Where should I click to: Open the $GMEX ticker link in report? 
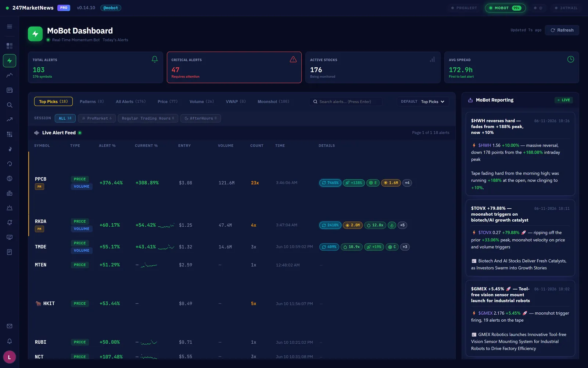485,313
